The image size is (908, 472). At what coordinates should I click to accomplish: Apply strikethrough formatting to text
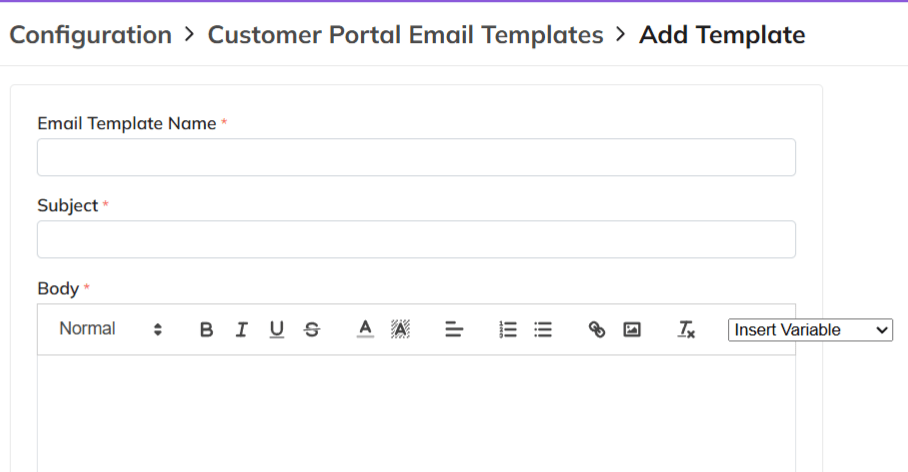[x=312, y=330]
